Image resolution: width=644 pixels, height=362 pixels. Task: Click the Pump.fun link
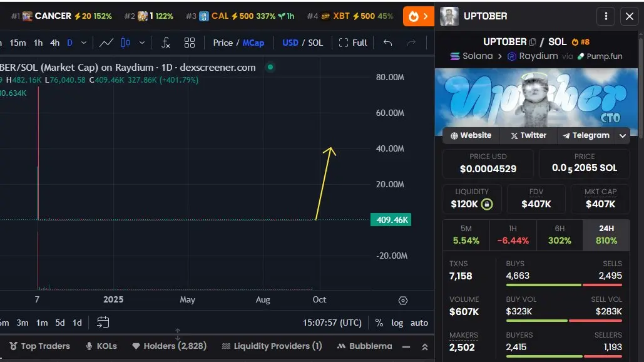[x=600, y=56]
